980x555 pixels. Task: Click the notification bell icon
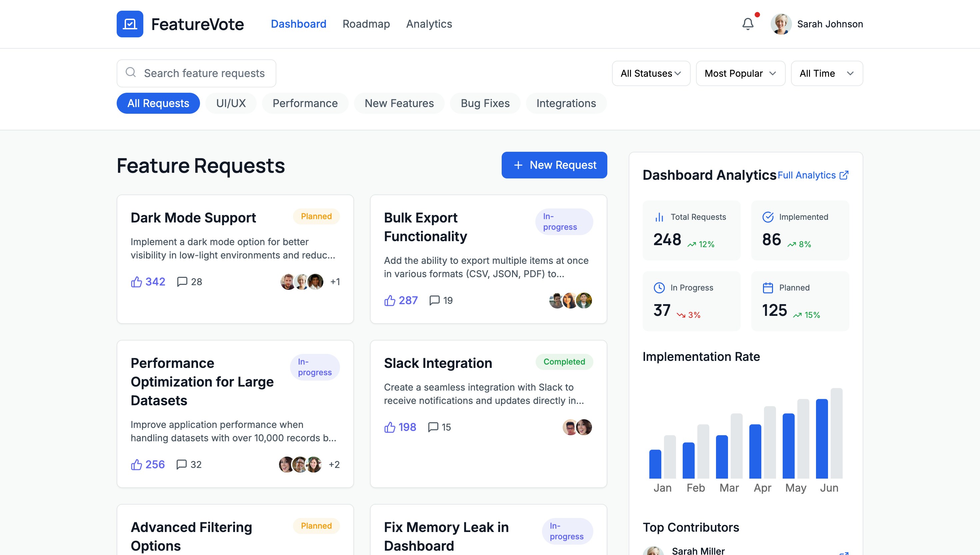tap(748, 24)
